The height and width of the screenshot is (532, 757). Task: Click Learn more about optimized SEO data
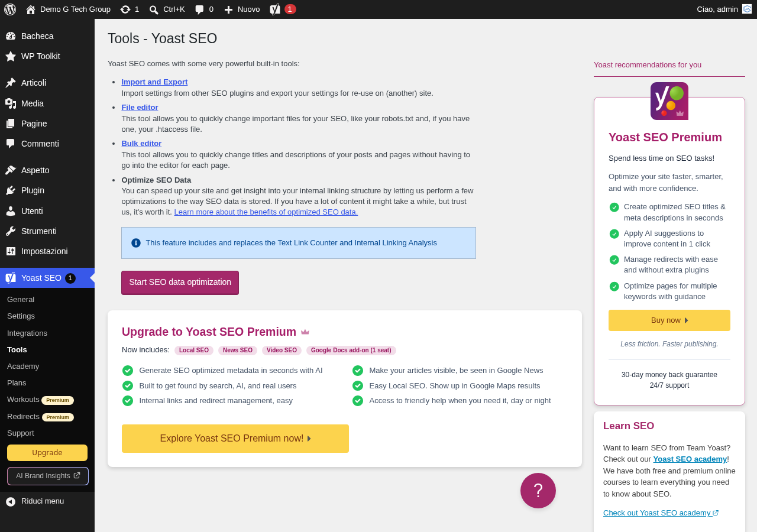point(266,212)
